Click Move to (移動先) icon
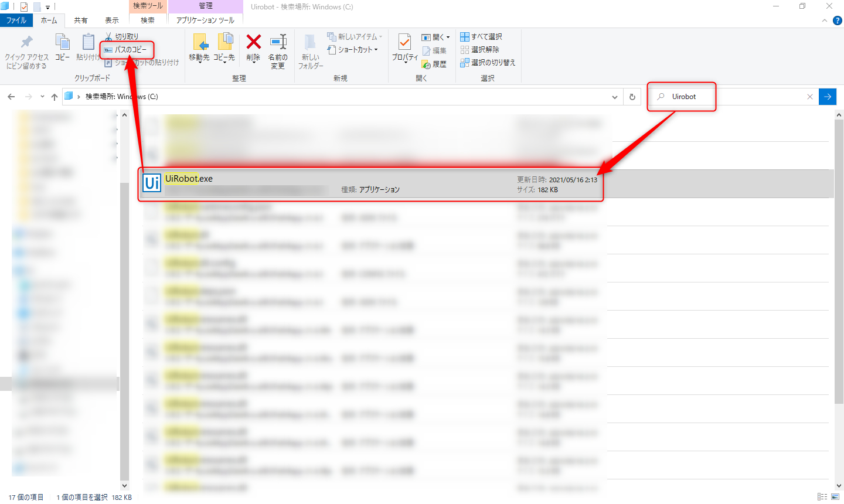The image size is (844, 504). coord(200,42)
